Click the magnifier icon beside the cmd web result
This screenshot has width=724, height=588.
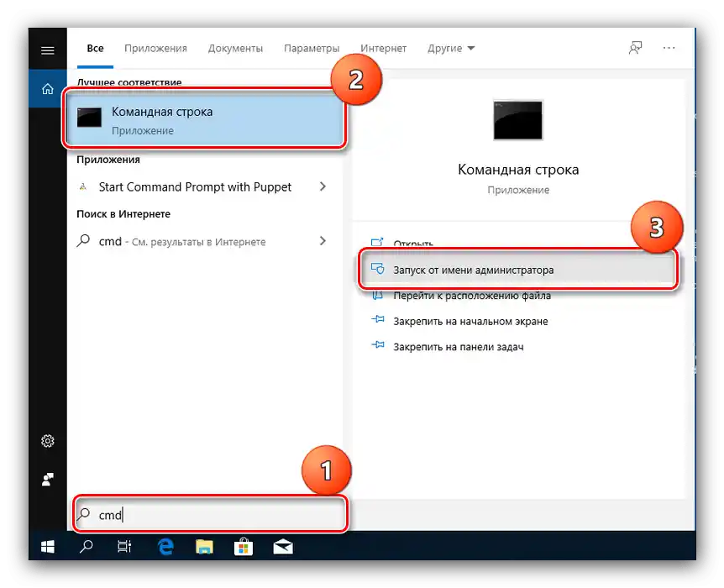(x=84, y=240)
